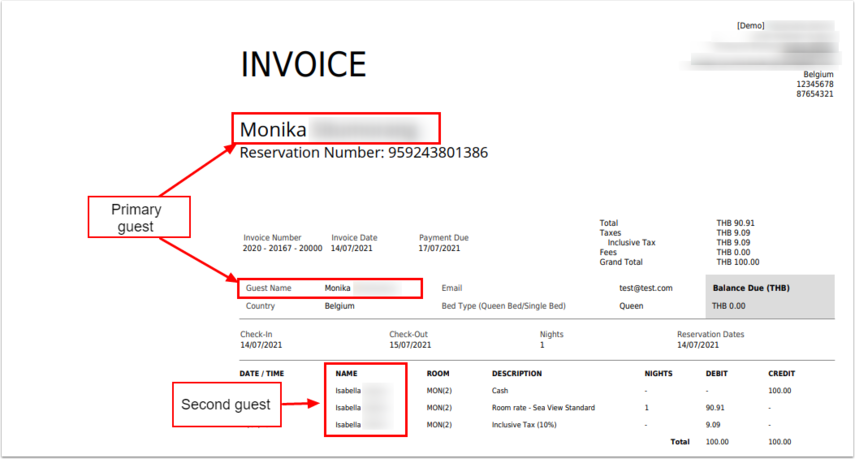855x459 pixels.
Task: Click the [Demo] label at top right
Action: tap(750, 25)
